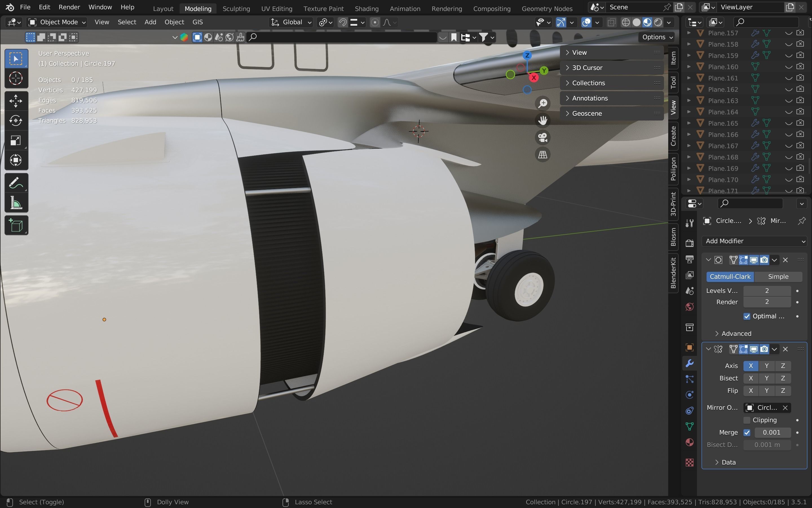Enable the Clipping checkbox
Viewport: 812px width, 508px height.
[x=747, y=420]
